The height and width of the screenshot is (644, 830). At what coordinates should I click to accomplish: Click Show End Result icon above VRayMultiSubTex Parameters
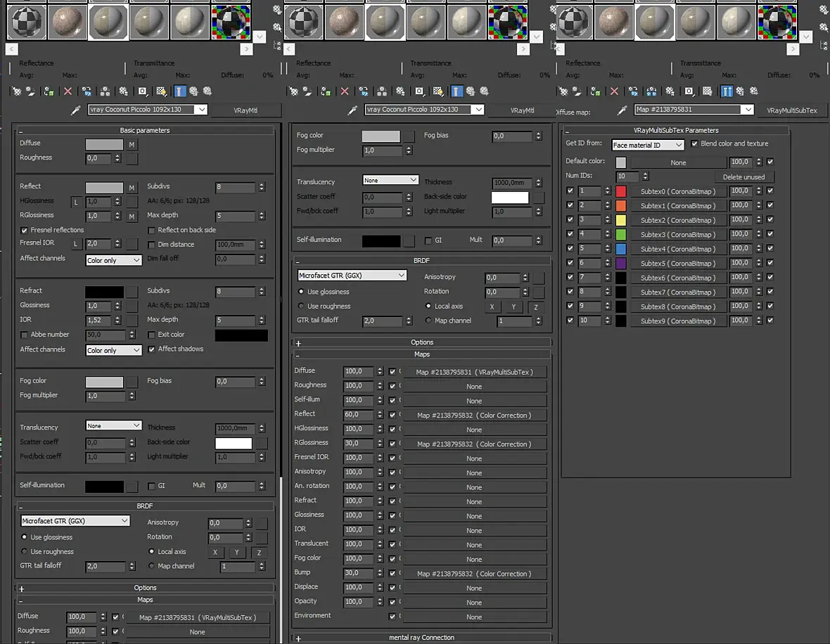click(727, 91)
